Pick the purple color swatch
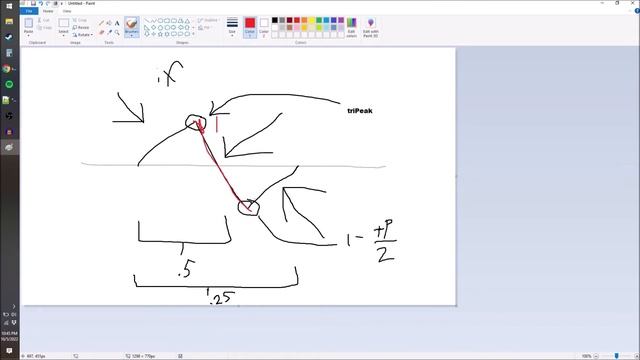The height and width of the screenshot is (360, 640). click(341, 20)
